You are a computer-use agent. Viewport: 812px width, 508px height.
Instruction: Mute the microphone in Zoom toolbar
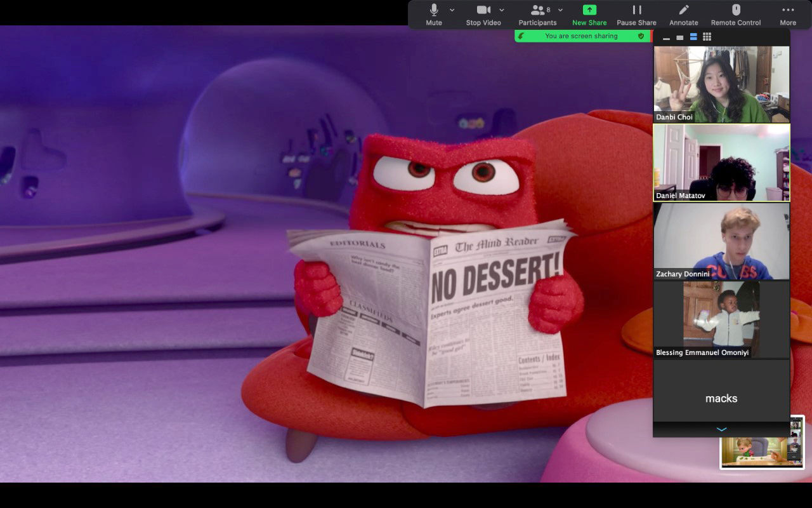point(434,15)
